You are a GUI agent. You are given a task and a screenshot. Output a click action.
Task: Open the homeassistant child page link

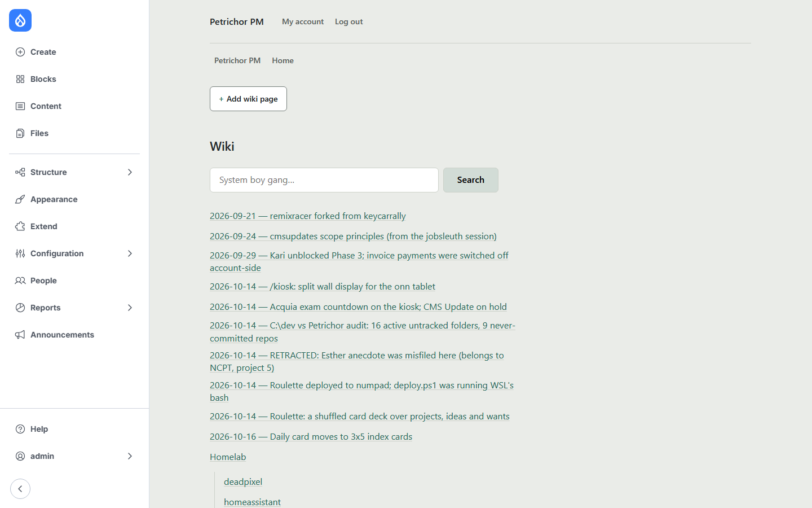252,502
